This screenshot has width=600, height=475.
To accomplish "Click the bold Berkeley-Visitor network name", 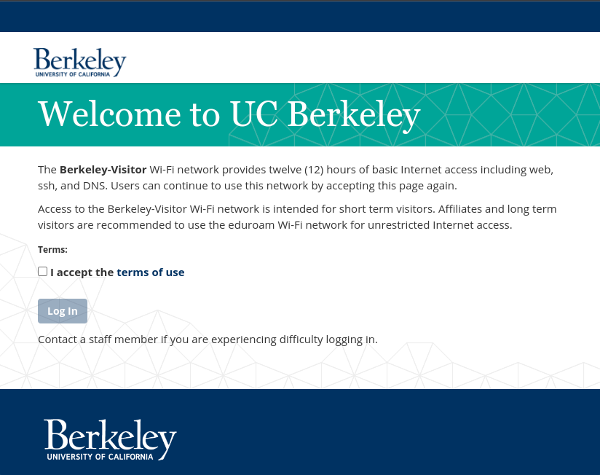I will [103, 170].
